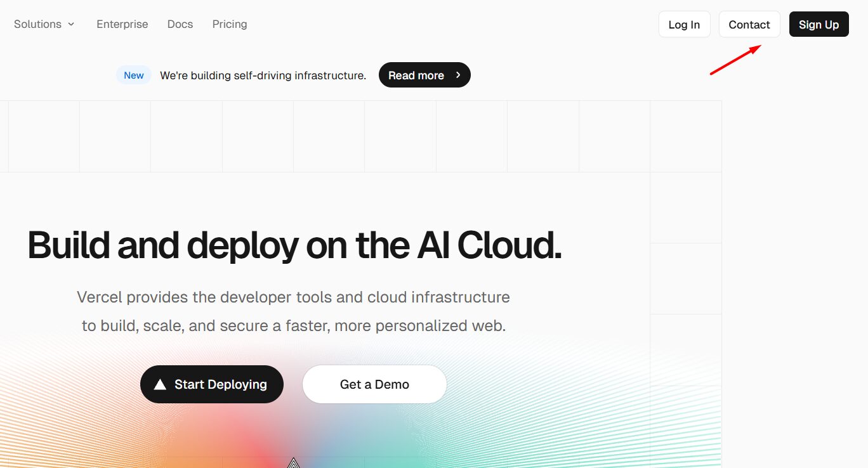Click the headline Build and deploy on the AI Cloud
Screen dimensions: 868x468
(294, 245)
